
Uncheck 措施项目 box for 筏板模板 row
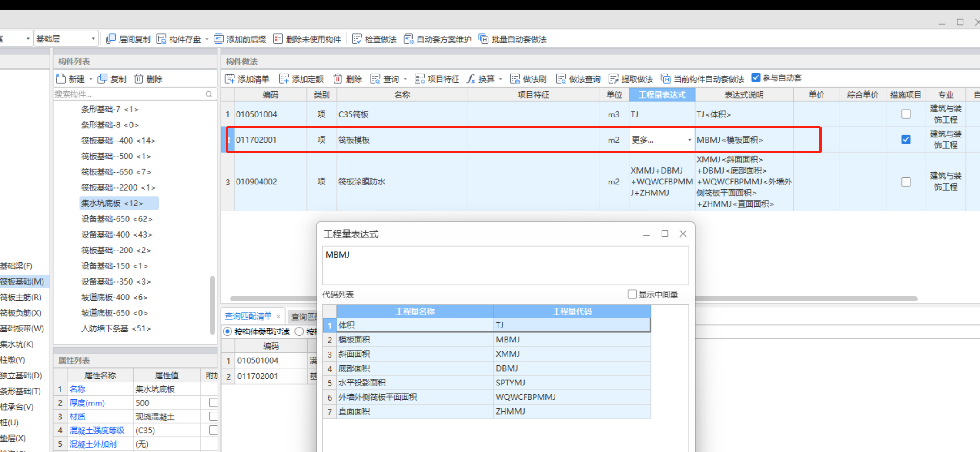906,140
